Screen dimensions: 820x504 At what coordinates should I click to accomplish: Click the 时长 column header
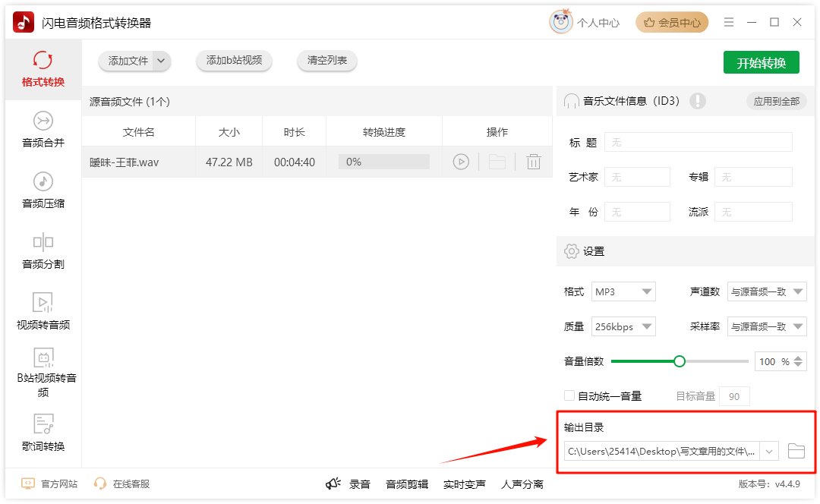(x=295, y=132)
